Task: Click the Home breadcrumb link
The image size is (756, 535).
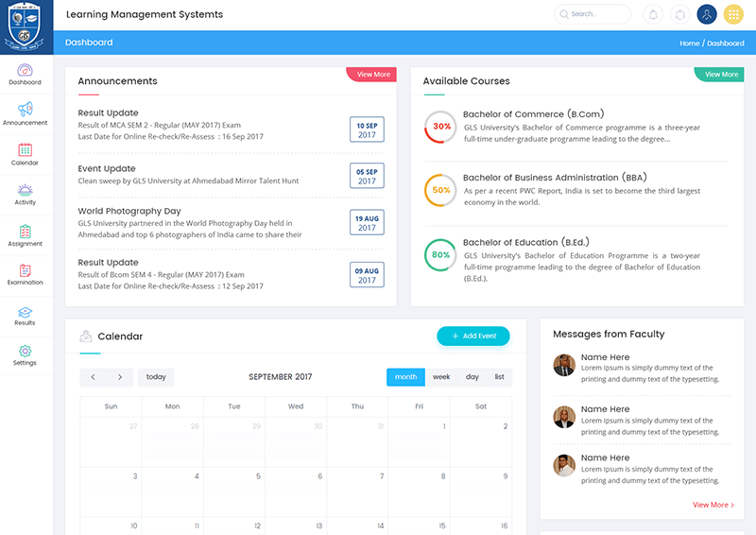Action: point(690,43)
